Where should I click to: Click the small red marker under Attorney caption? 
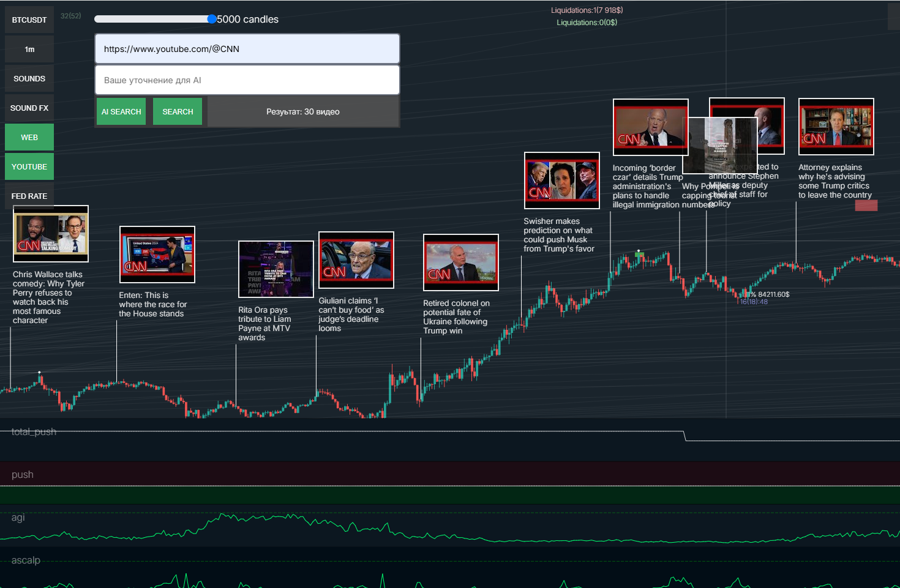tap(866, 206)
